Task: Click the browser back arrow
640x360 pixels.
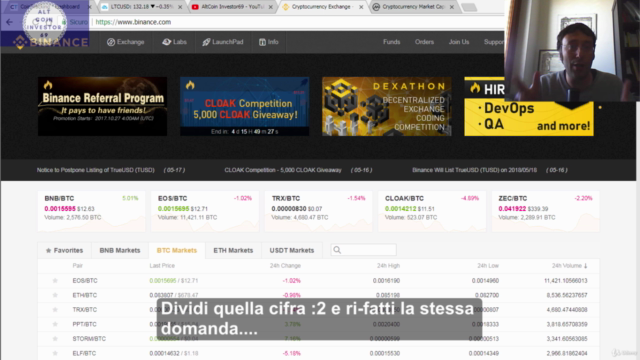Action: (x=9, y=22)
